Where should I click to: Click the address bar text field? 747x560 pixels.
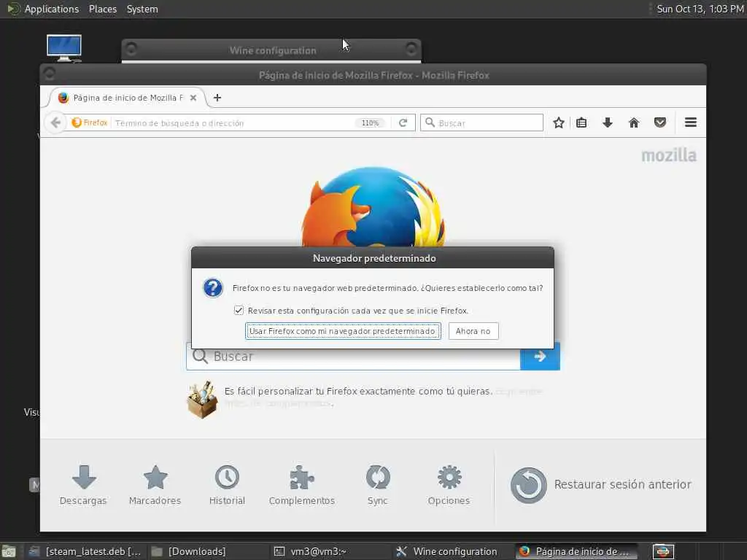pos(233,122)
